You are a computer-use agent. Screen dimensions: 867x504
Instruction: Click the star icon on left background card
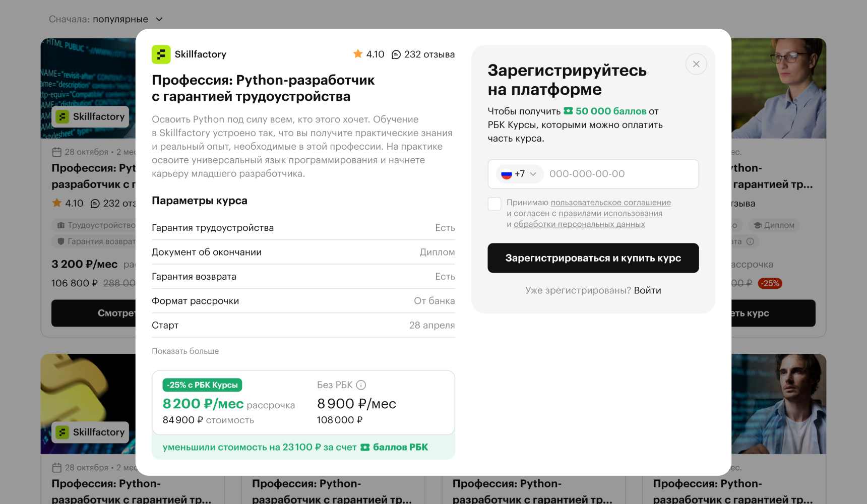coord(57,203)
